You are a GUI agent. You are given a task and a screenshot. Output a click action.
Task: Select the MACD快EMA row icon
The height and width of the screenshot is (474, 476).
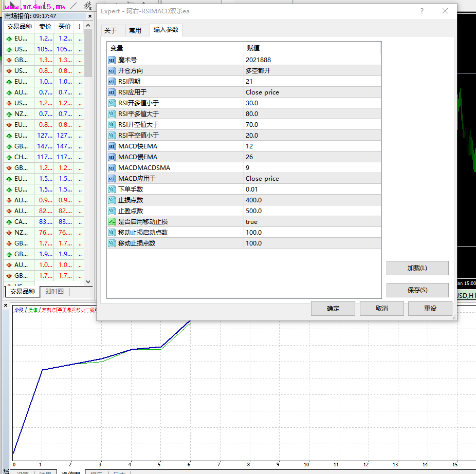(112, 146)
